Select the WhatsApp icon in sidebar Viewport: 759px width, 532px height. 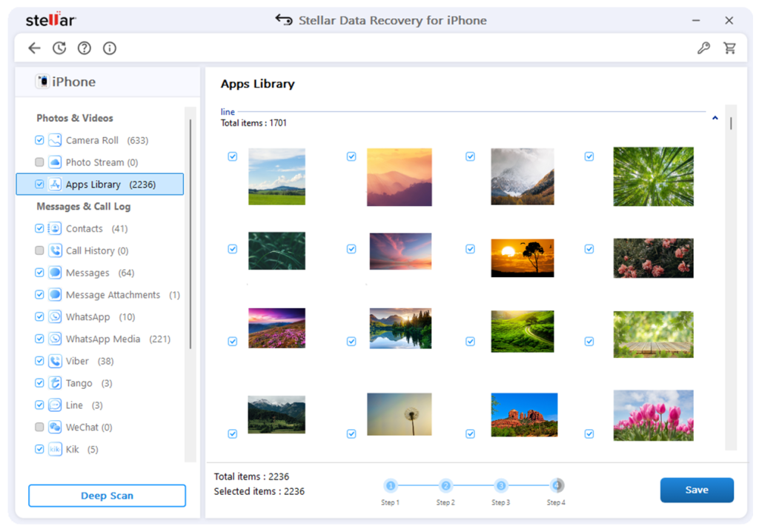click(x=55, y=317)
